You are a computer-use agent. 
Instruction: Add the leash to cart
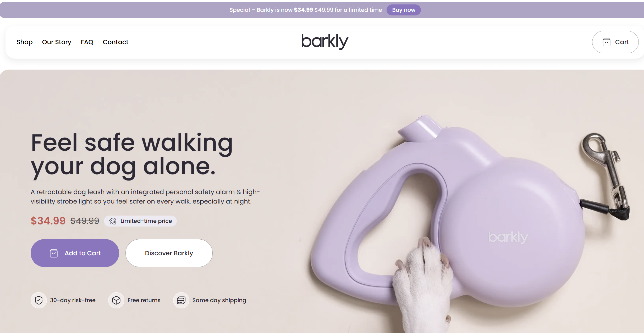point(75,253)
